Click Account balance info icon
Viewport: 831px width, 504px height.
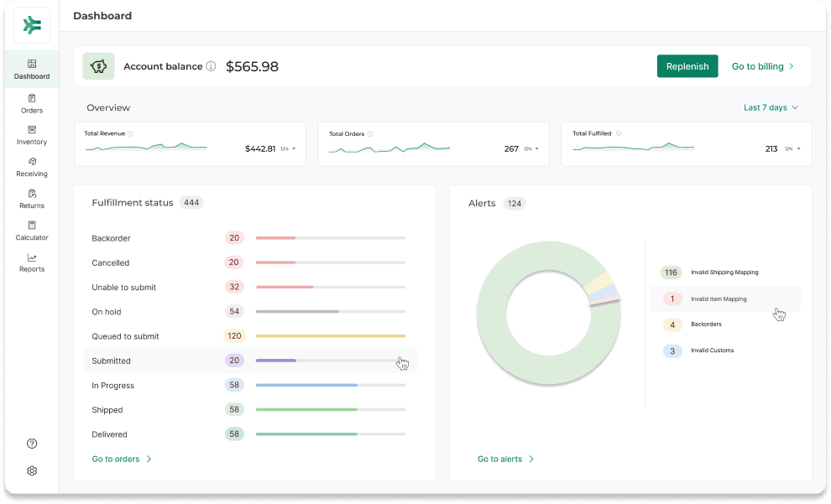[211, 66]
